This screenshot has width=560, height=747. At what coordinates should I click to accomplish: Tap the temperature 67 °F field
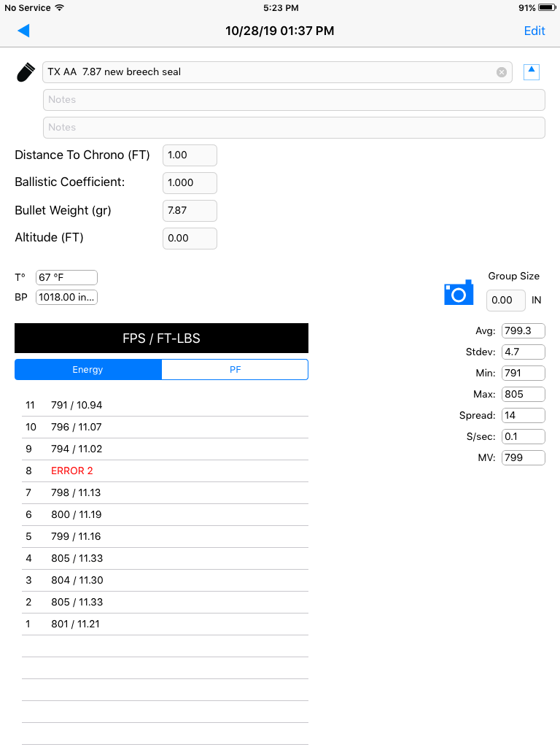coord(66,277)
